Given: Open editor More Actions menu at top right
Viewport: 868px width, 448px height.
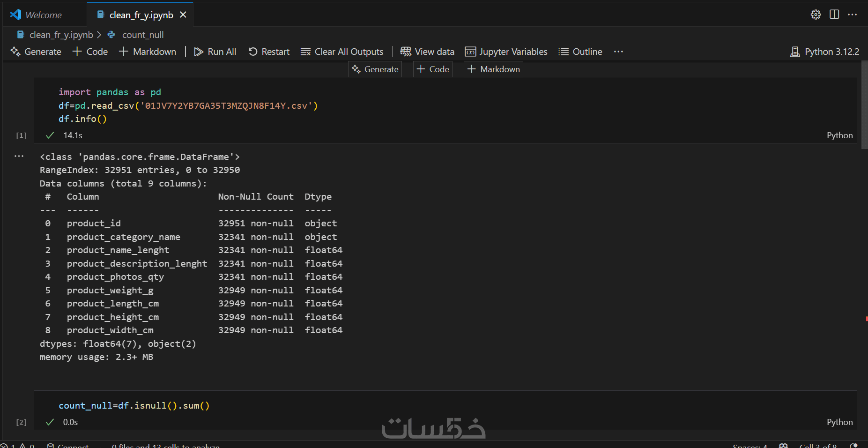Looking at the screenshot, I should pyautogui.click(x=853, y=15).
